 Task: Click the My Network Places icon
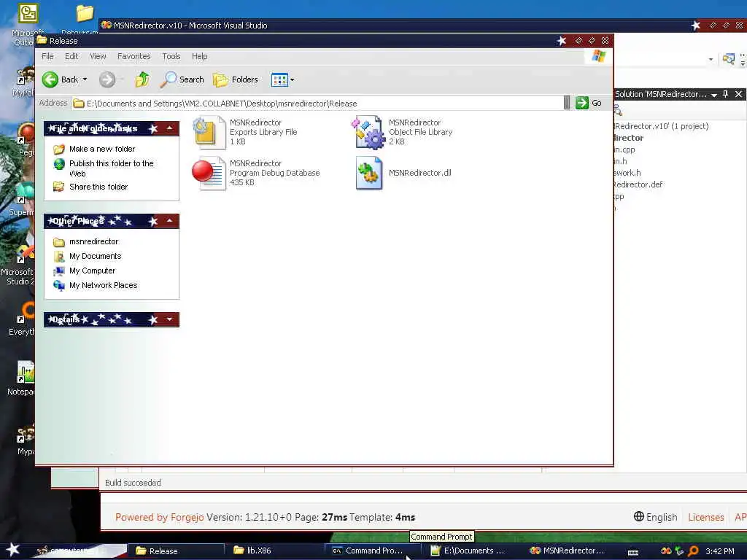click(x=59, y=285)
